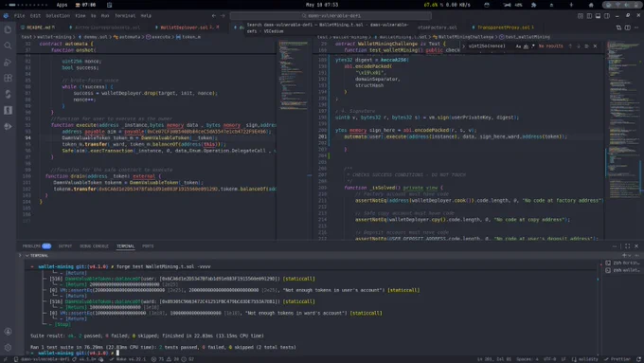The height and width of the screenshot is (363, 644).
Task: Switch to the README.md editor tab
Action: coord(37,27)
